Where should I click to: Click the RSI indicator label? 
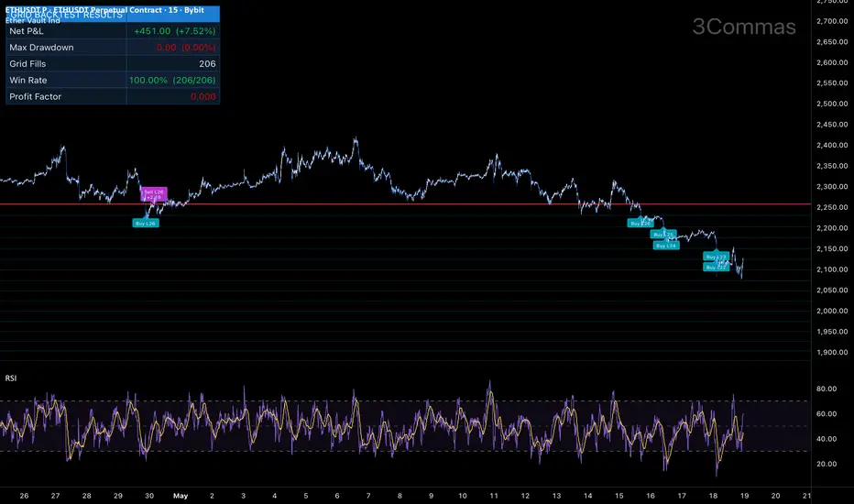click(x=11, y=378)
